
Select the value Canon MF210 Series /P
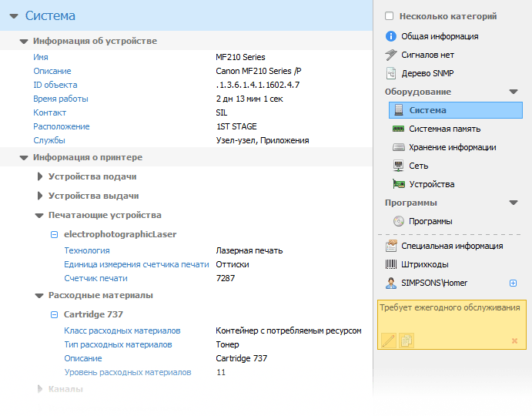(x=259, y=71)
